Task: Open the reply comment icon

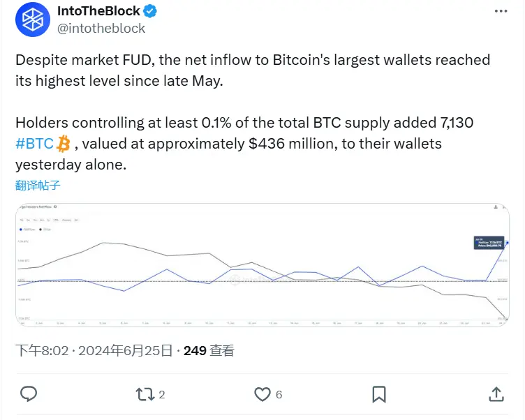Action: [x=29, y=394]
